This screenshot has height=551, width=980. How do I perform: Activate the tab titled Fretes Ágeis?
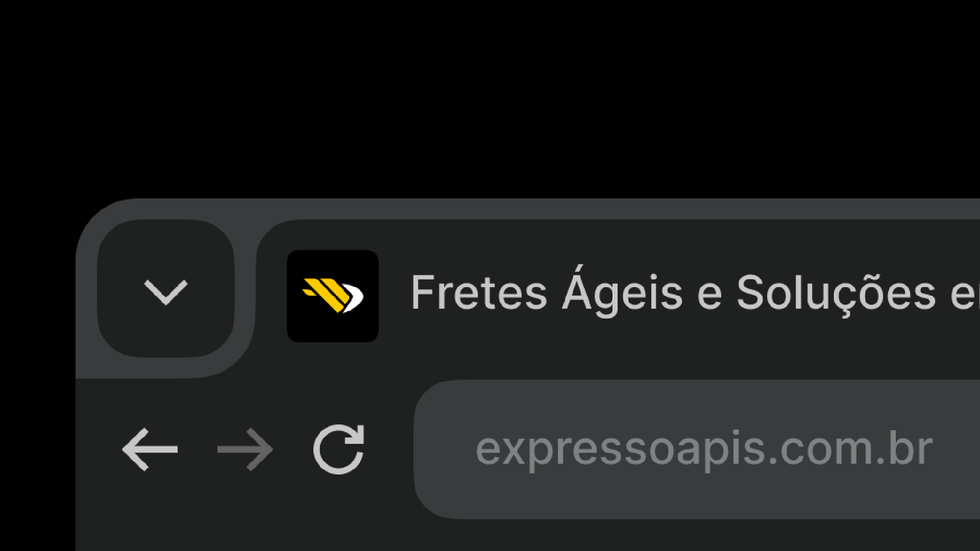[x=664, y=293]
